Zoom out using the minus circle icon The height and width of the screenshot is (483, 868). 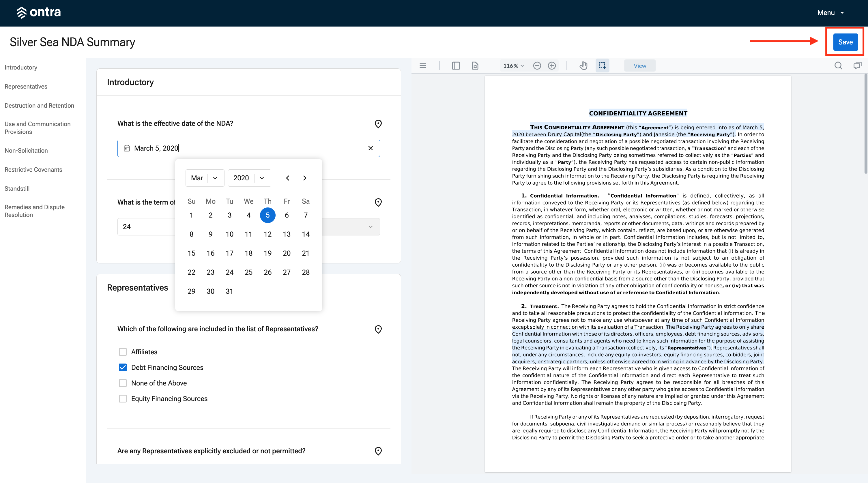[537, 66]
